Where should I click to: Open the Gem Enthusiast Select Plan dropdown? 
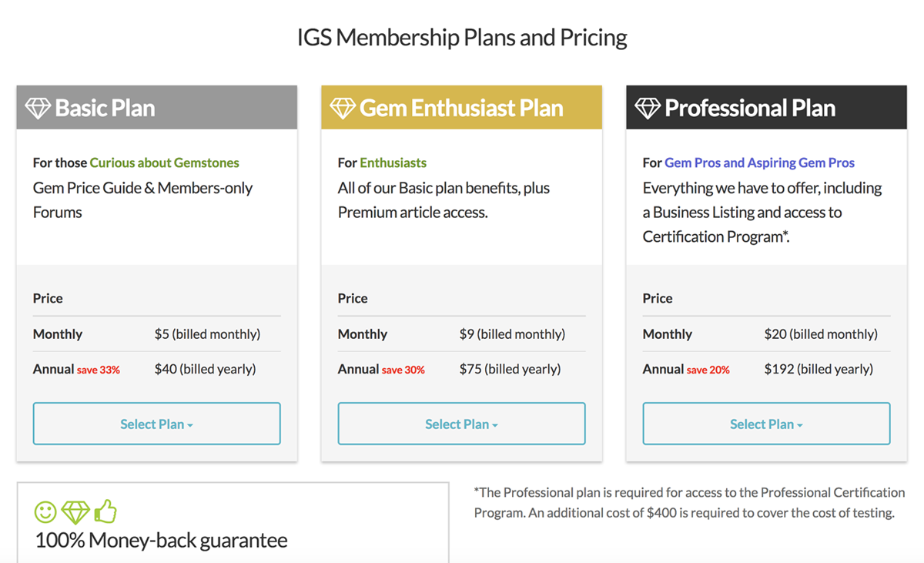pos(461,424)
